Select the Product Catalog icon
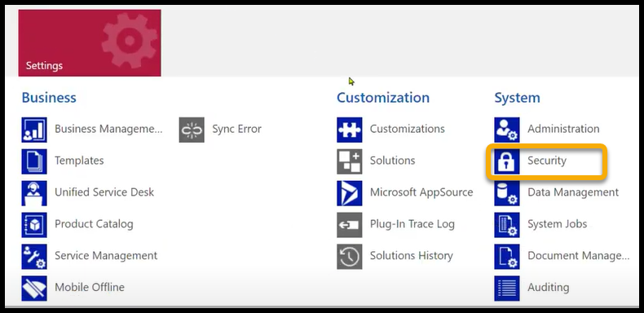 coord(34,225)
